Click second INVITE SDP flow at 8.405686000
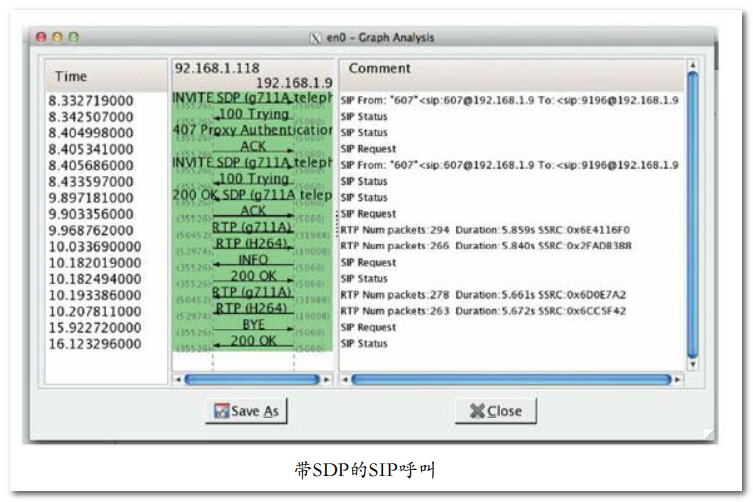 click(252, 162)
